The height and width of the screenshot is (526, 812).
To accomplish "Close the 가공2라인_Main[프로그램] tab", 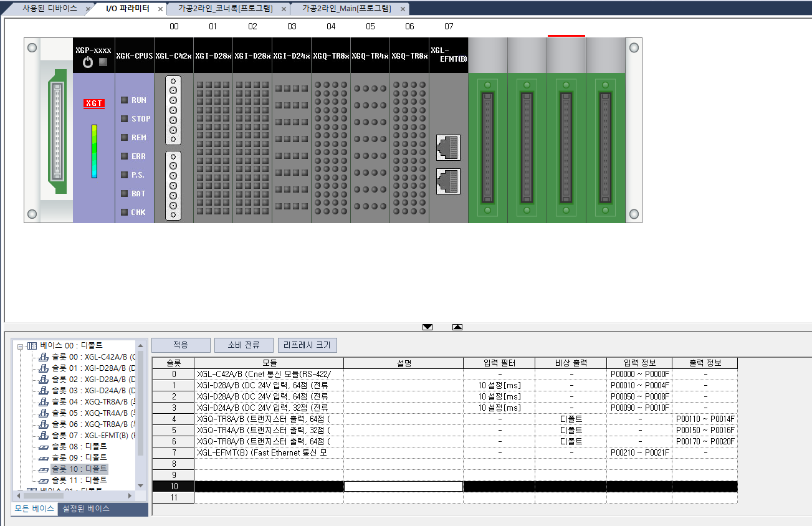I will [403, 9].
